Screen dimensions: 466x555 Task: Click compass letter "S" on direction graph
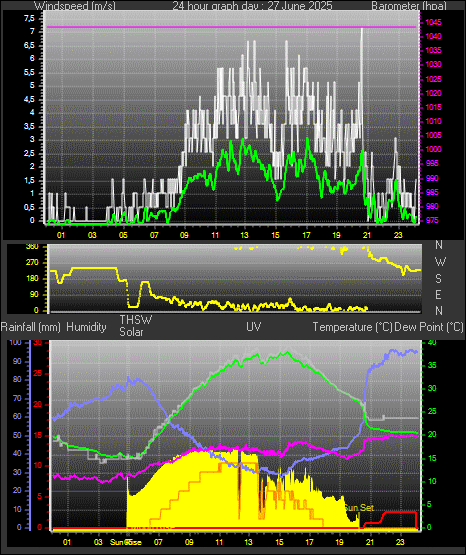pyautogui.click(x=438, y=279)
